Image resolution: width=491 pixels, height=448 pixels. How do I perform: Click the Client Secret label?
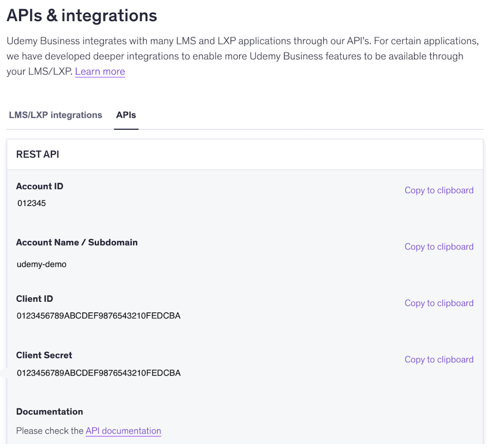click(x=44, y=355)
